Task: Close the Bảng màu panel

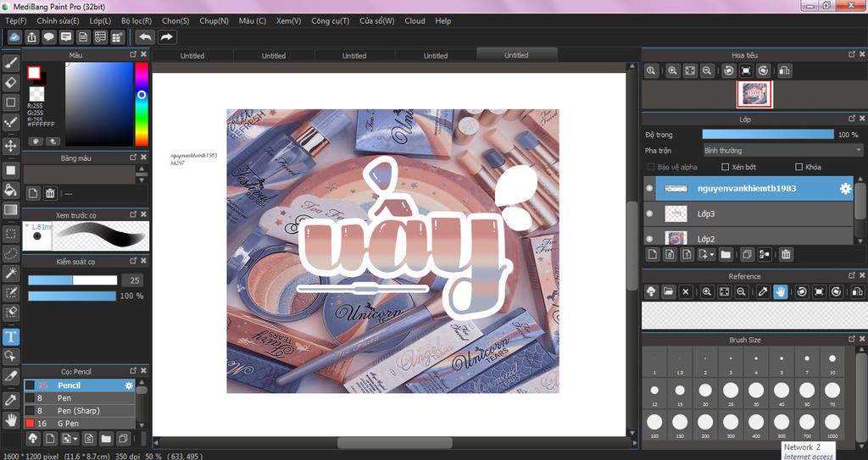Action: click(143, 158)
